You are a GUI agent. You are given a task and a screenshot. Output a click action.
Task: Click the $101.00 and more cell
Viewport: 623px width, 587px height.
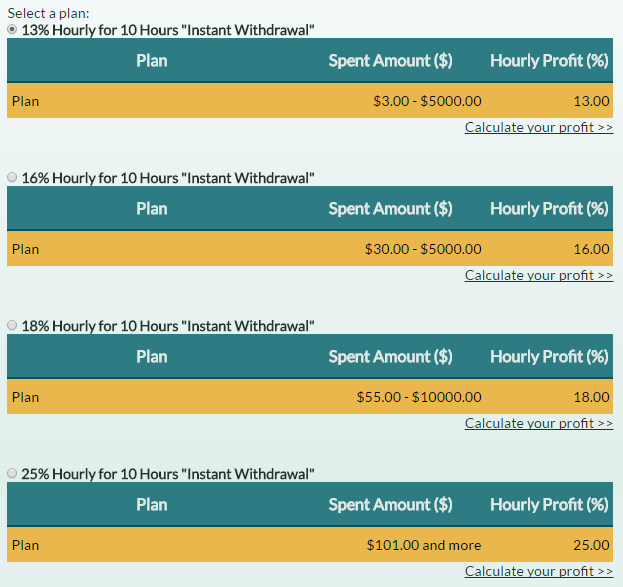[x=424, y=545]
